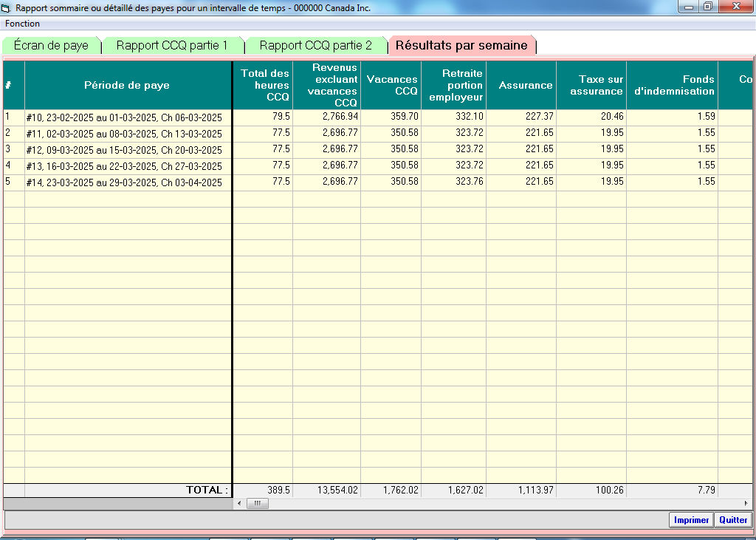Open the Fonction menu
Screen dimensions: 756x540
[22, 24]
